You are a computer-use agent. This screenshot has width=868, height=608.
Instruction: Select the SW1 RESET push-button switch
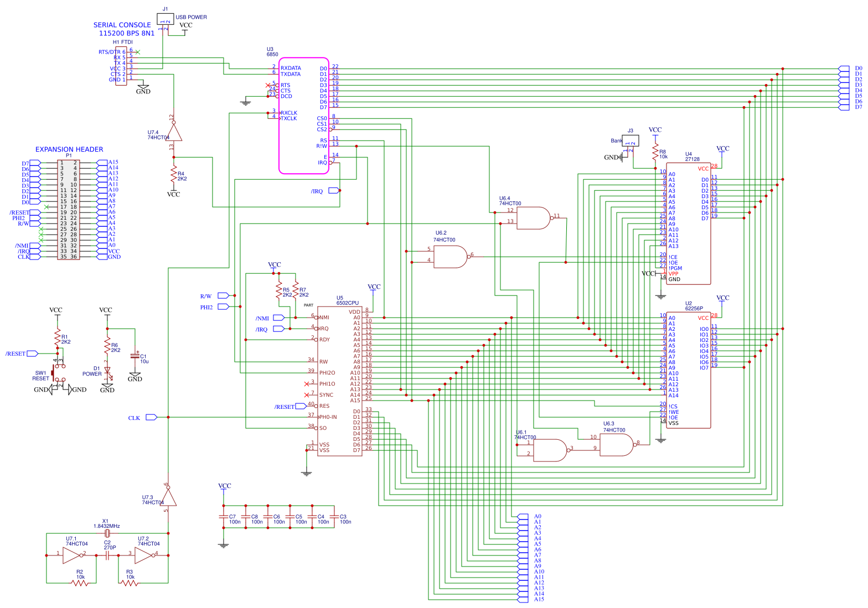pyautogui.click(x=58, y=372)
